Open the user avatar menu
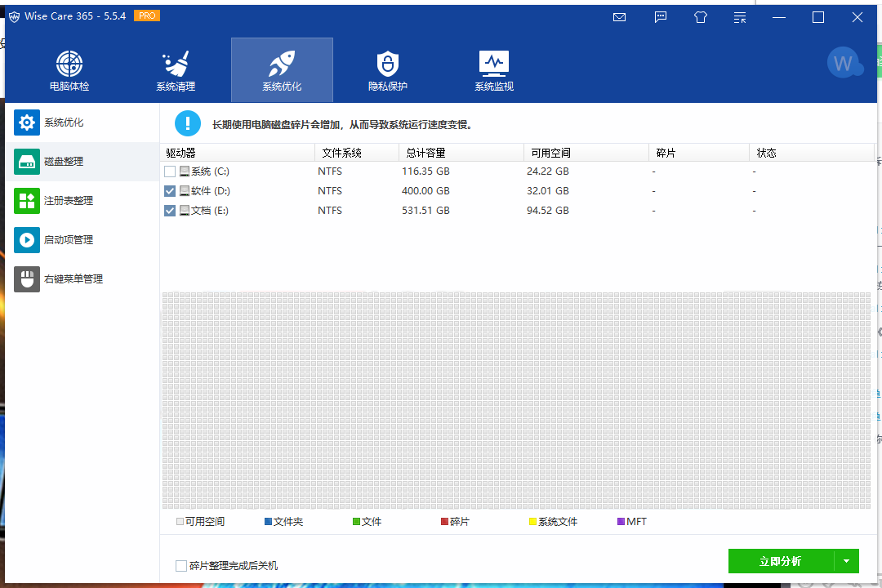The height and width of the screenshot is (588, 882). (844, 62)
